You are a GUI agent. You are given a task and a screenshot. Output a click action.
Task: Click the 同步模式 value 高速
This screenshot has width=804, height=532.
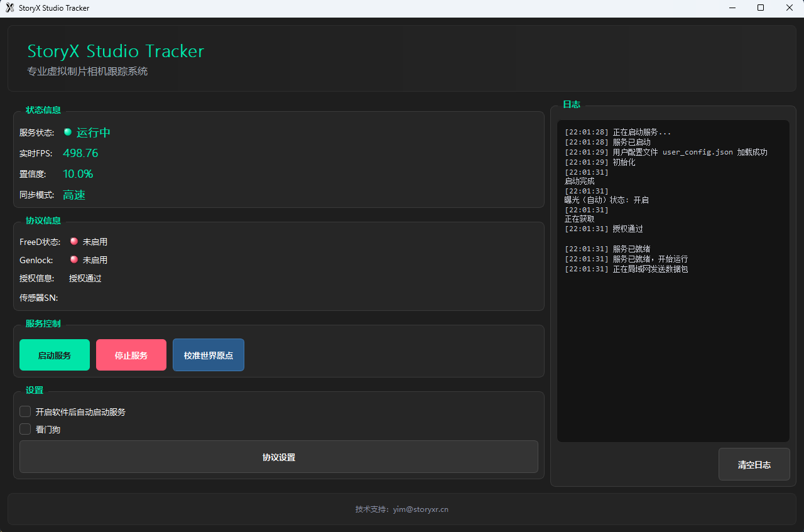(74, 195)
